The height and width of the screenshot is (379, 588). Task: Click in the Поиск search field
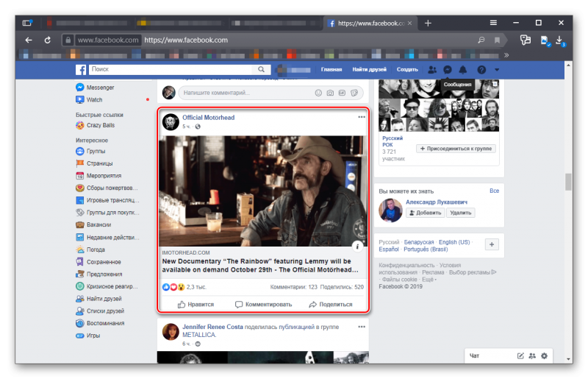(x=172, y=69)
